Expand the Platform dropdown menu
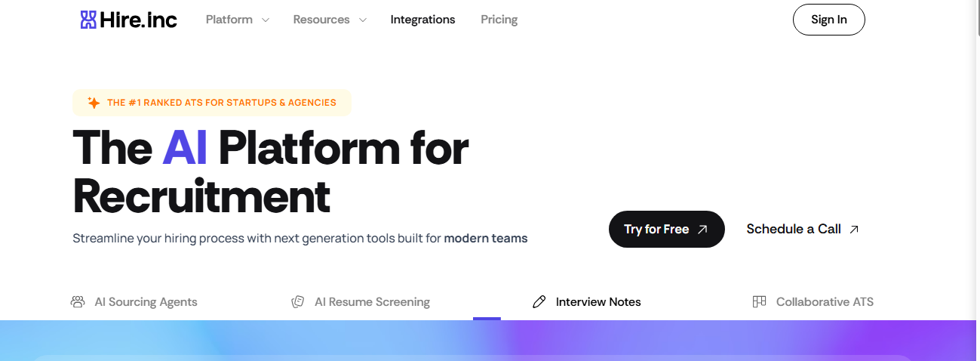The width and height of the screenshot is (980, 361). [x=237, y=20]
